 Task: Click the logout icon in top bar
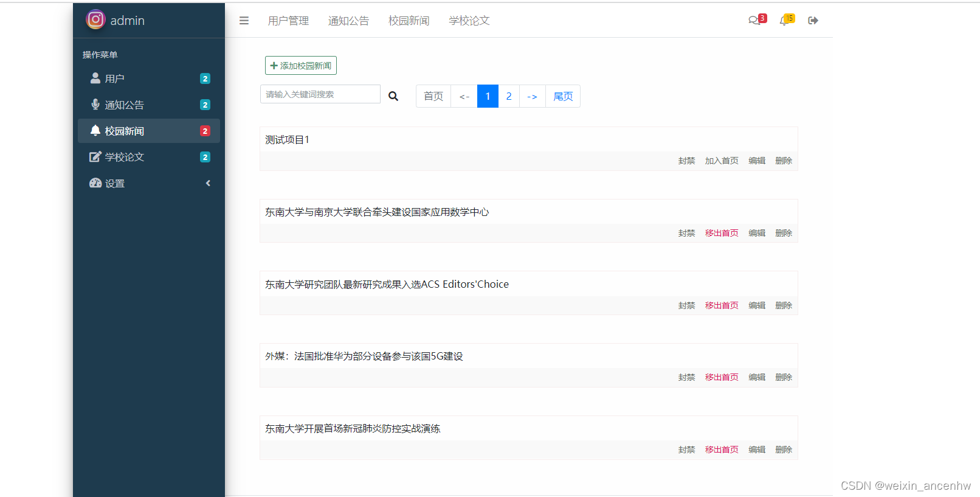click(813, 21)
